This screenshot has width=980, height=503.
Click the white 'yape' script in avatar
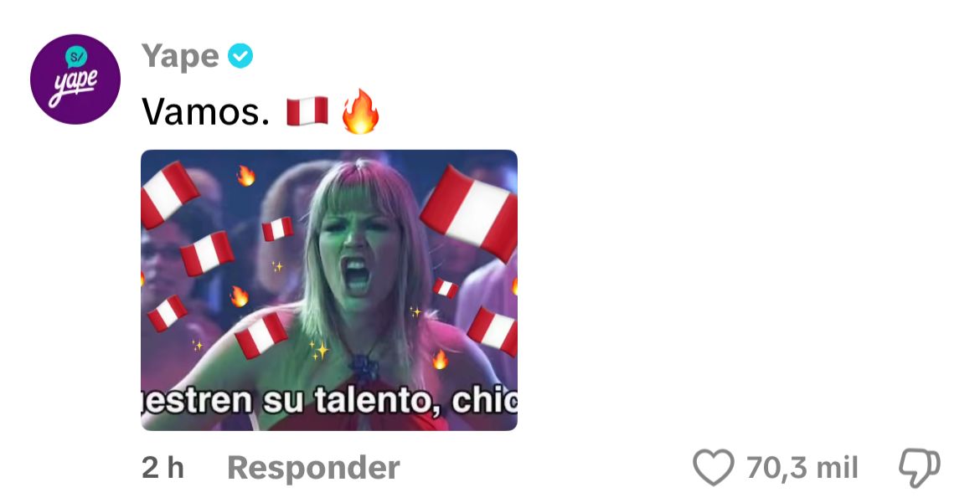tap(74, 86)
